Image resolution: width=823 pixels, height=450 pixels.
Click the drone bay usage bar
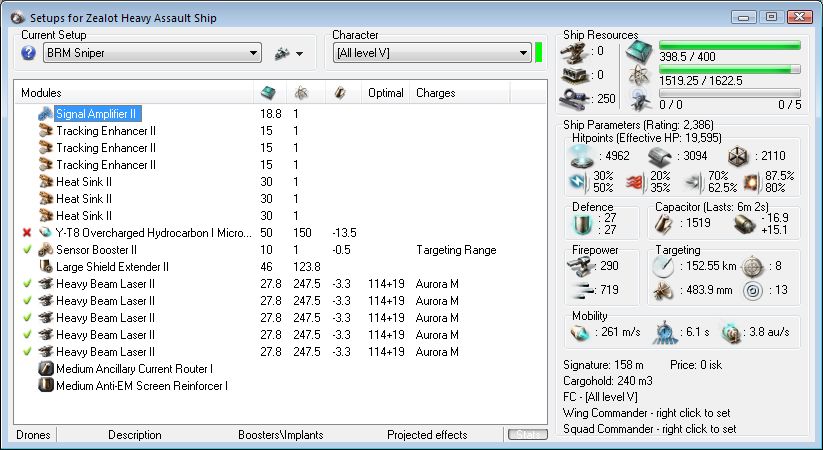click(x=730, y=93)
